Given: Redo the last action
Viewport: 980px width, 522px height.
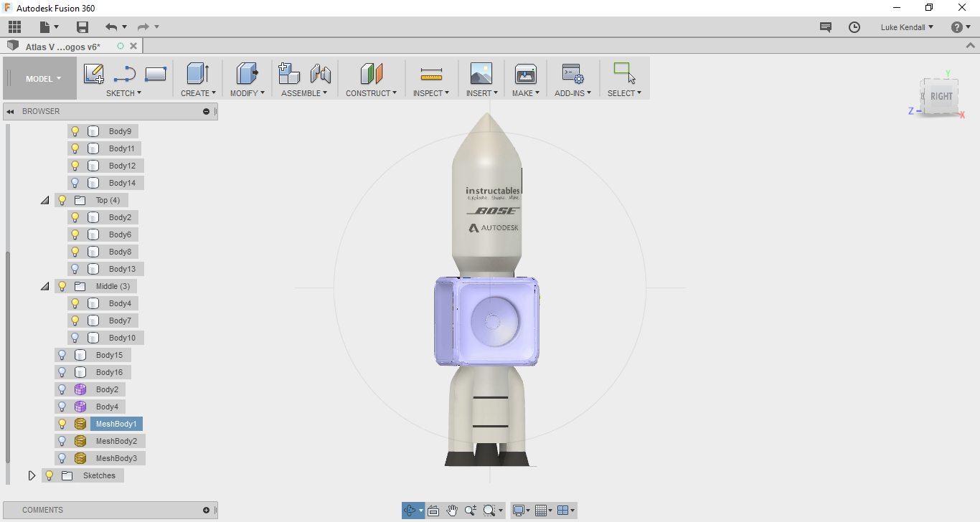Looking at the screenshot, I should click(143, 27).
